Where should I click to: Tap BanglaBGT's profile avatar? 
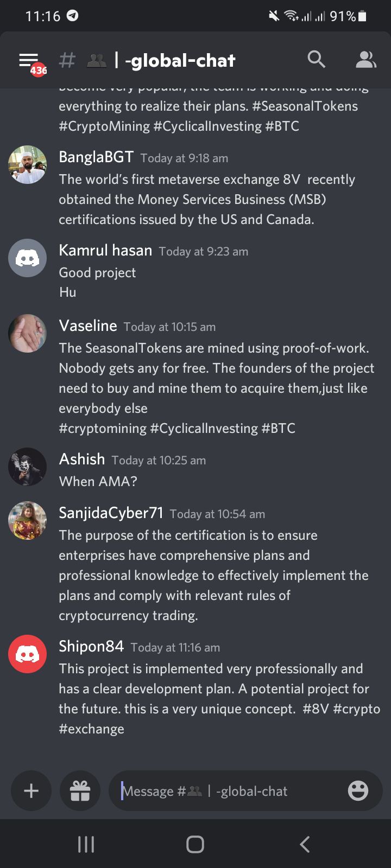click(x=27, y=164)
